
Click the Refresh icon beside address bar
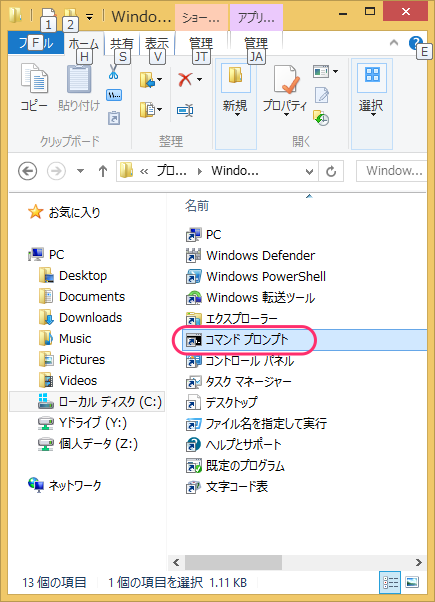click(331, 171)
